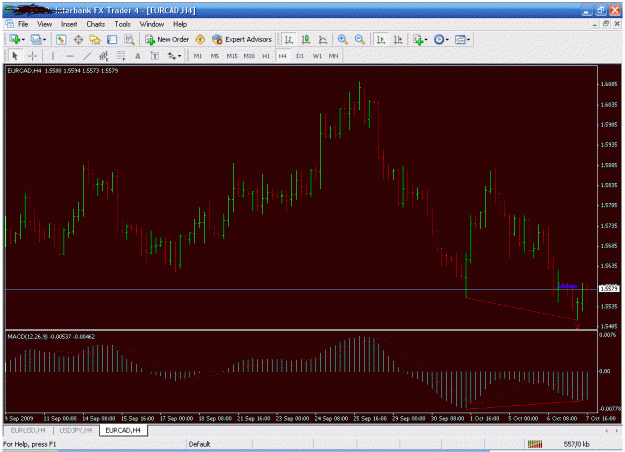
Task: Expand the New Chart dropdown arrow
Action: 23,39
